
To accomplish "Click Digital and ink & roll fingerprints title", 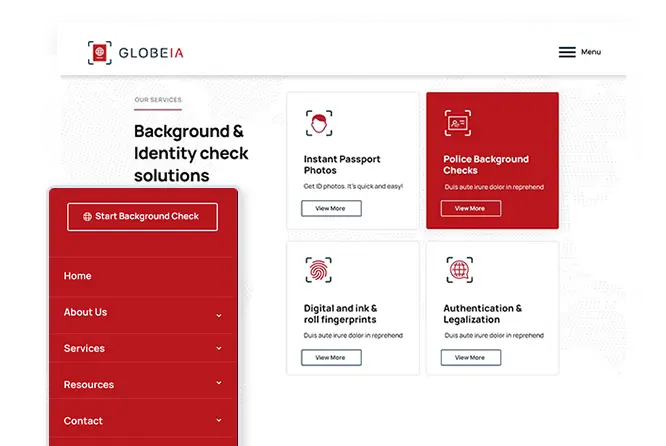I will [x=340, y=314].
